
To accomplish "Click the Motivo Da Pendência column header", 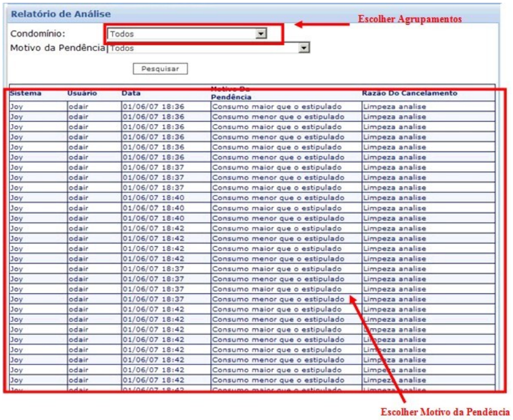I will 231,93.
